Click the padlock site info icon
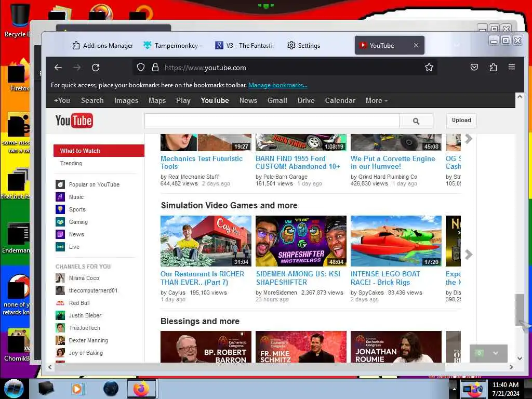This screenshot has height=399, width=532. [155, 67]
